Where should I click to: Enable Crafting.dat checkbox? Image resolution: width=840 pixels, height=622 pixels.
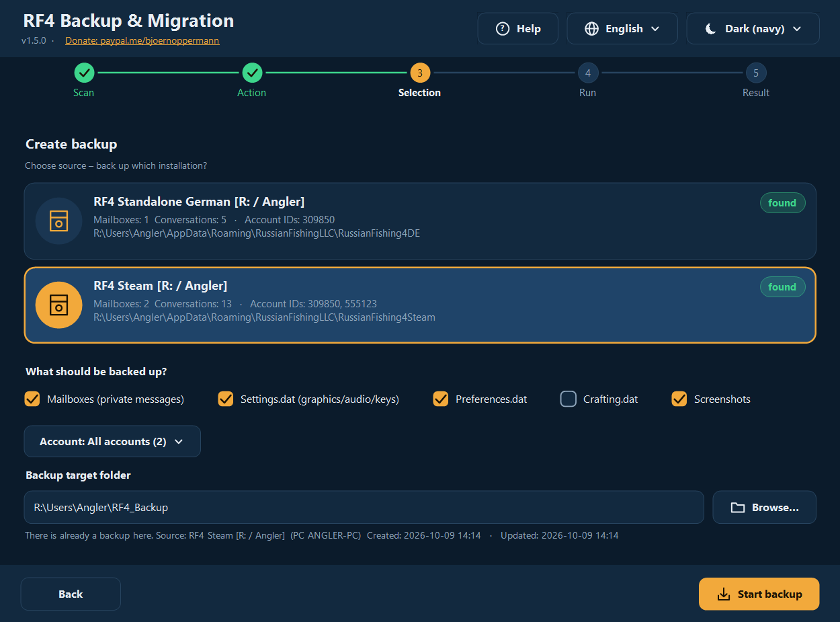coord(569,399)
